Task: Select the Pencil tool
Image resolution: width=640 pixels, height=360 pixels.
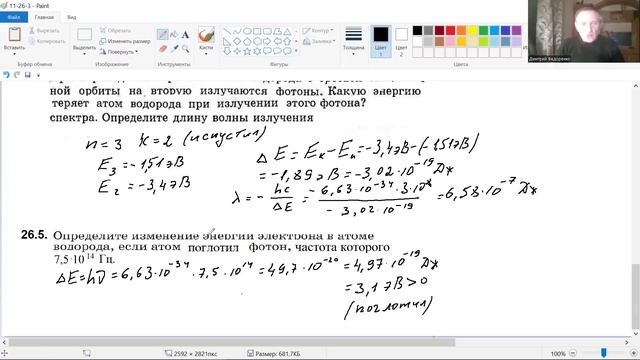Action: 162,35
